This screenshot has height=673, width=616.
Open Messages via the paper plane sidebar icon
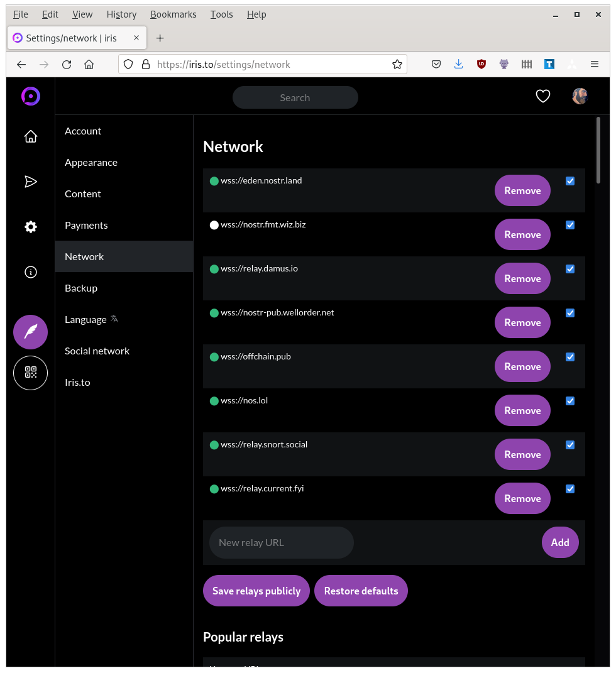pyautogui.click(x=30, y=182)
